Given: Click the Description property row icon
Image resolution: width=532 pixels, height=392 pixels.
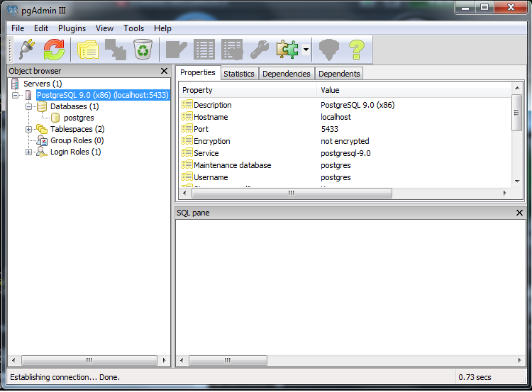Looking at the screenshot, I should 187,104.
